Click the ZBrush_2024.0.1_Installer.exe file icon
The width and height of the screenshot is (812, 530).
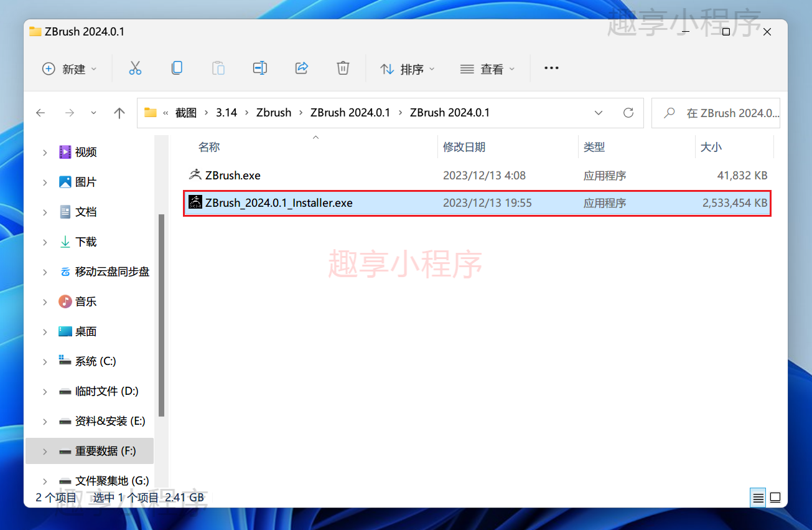[195, 202]
